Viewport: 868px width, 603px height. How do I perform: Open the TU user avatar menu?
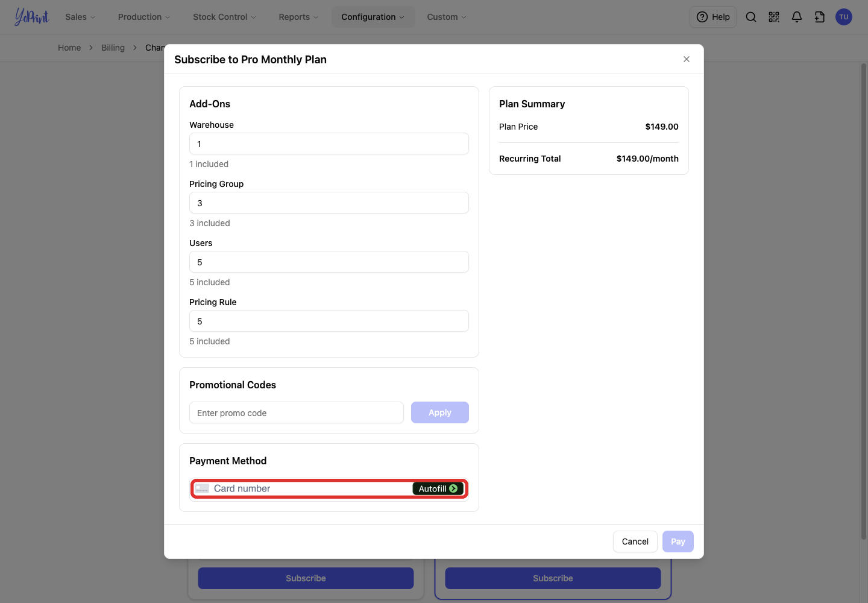[844, 17]
